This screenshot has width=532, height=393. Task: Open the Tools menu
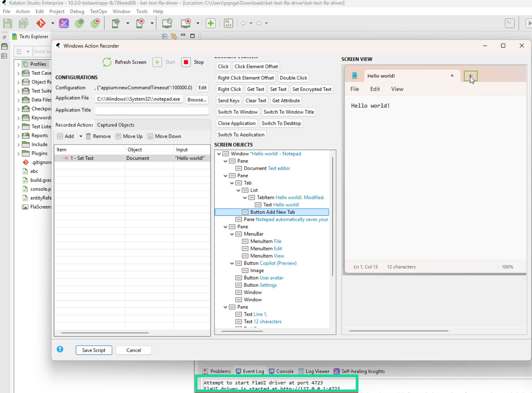click(142, 11)
